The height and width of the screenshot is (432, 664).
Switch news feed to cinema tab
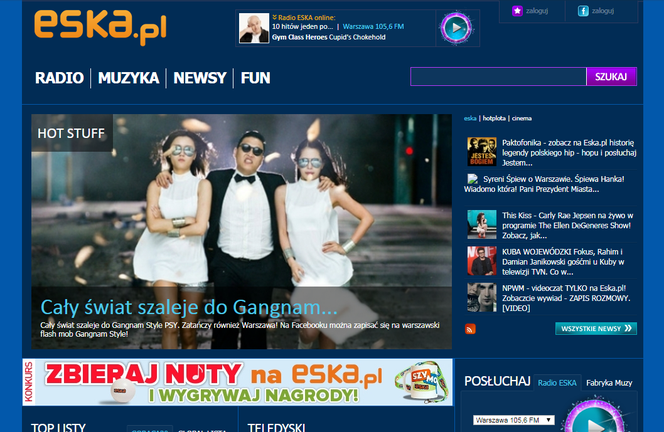pos(521,118)
